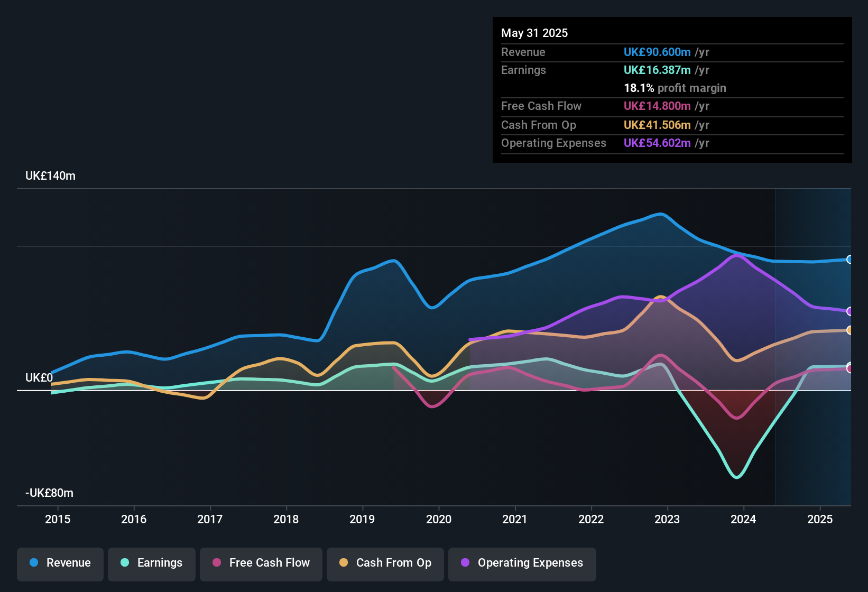
Task: Click the teal Earnings legend dot
Action: (125, 563)
